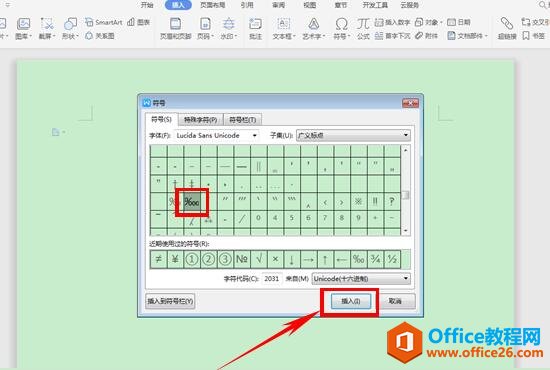
Task: Open the 图库 picture gallery icon
Action: pos(24,24)
